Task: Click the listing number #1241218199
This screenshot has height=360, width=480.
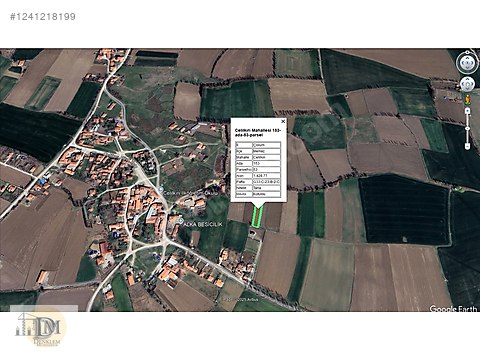Action: click(x=43, y=17)
